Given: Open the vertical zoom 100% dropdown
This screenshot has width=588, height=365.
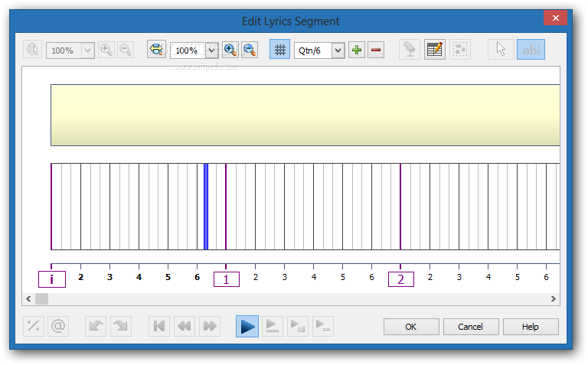Looking at the screenshot, I should click(x=88, y=51).
